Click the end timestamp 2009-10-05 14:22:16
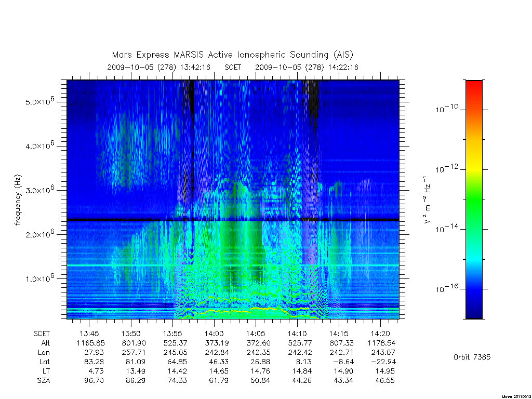The height and width of the screenshot is (399, 532). click(x=307, y=67)
